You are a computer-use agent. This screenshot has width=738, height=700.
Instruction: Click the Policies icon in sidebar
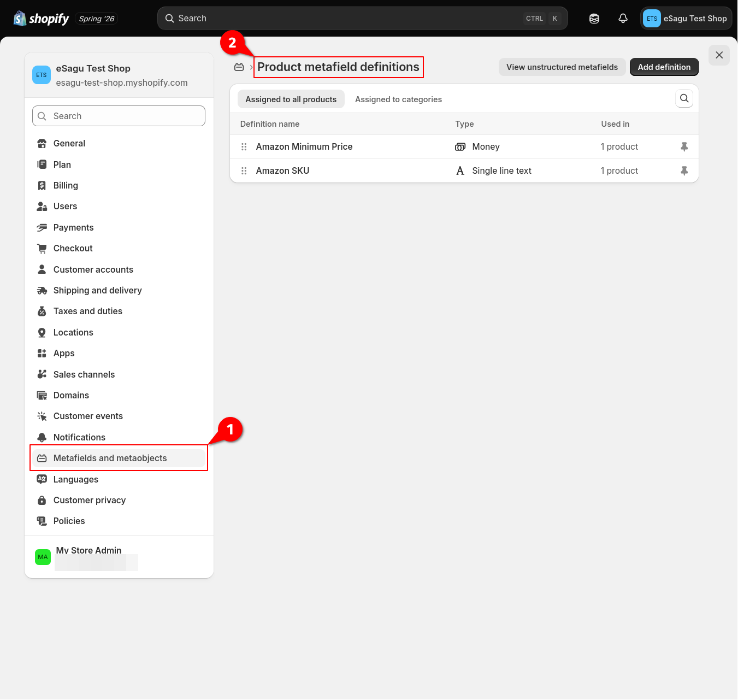coord(42,521)
